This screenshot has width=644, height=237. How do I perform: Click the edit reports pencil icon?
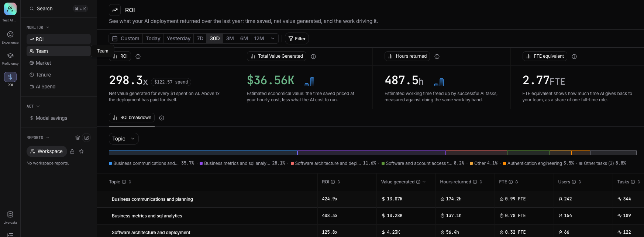86,138
